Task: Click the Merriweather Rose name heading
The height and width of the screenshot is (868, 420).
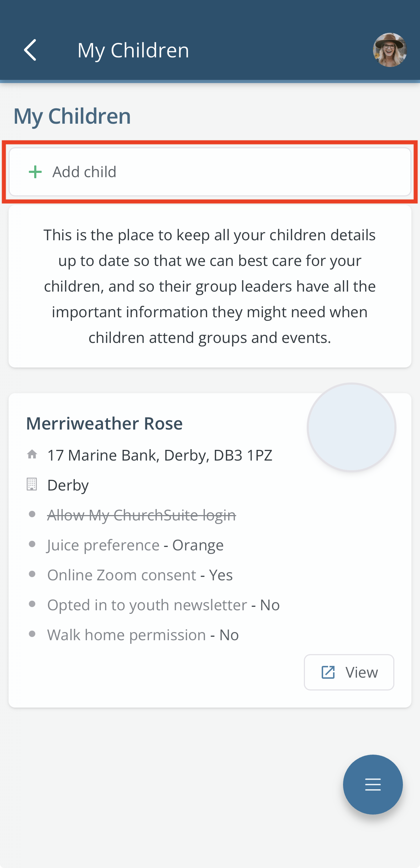Action: click(x=104, y=423)
